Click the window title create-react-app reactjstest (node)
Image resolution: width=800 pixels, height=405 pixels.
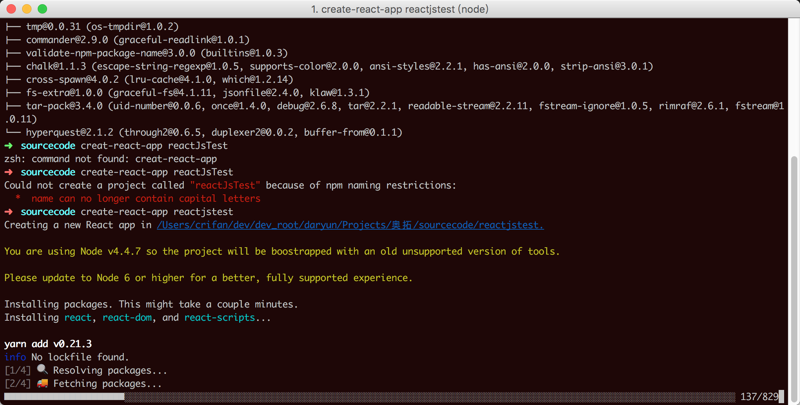click(x=399, y=9)
